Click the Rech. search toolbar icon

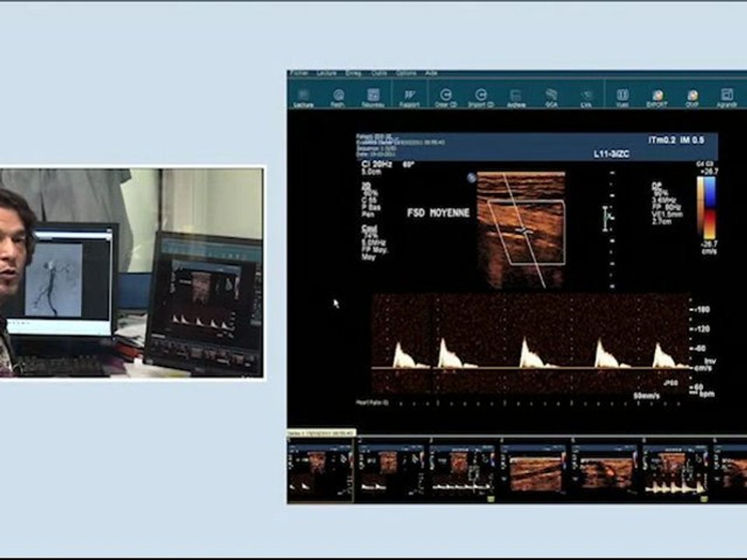click(x=338, y=98)
